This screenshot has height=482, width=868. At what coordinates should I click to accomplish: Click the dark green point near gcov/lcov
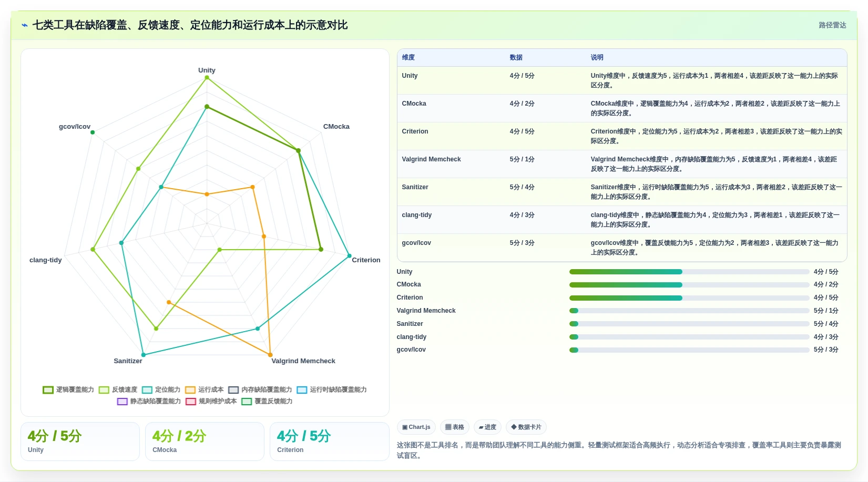tap(93, 132)
